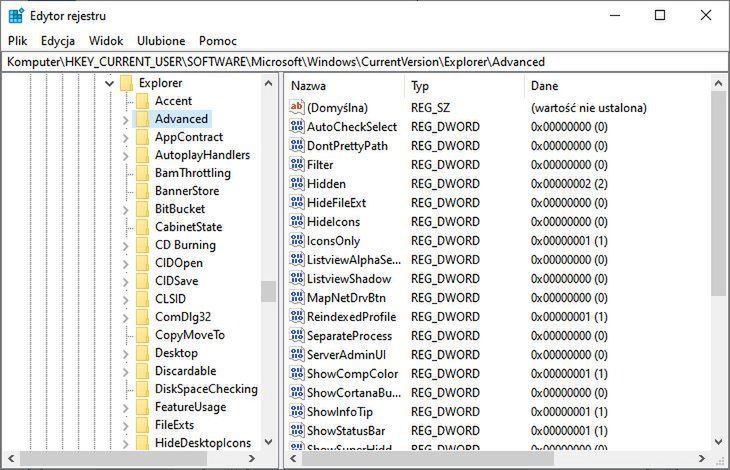Select the CIDOpen key in tree
730x470 pixels.
[179, 263]
